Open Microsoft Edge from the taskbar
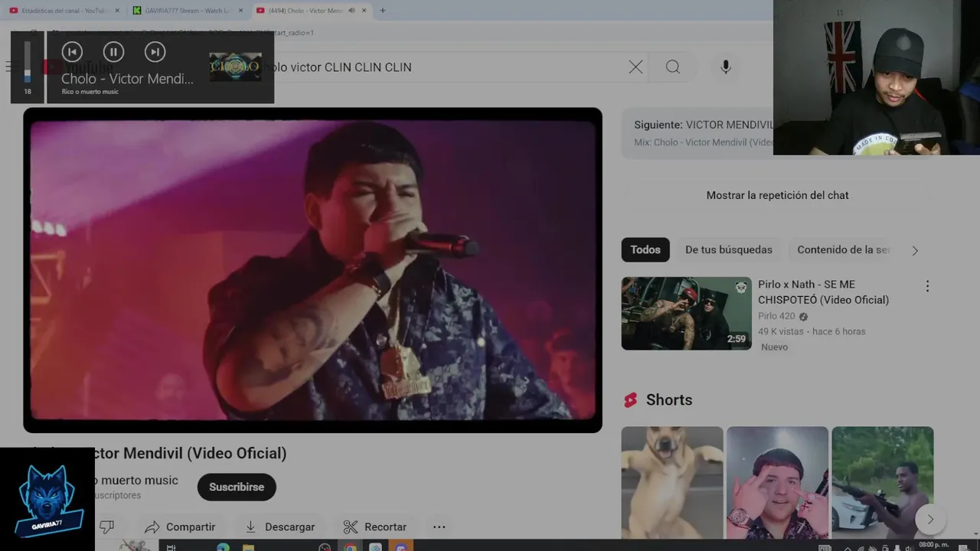 tap(223, 548)
